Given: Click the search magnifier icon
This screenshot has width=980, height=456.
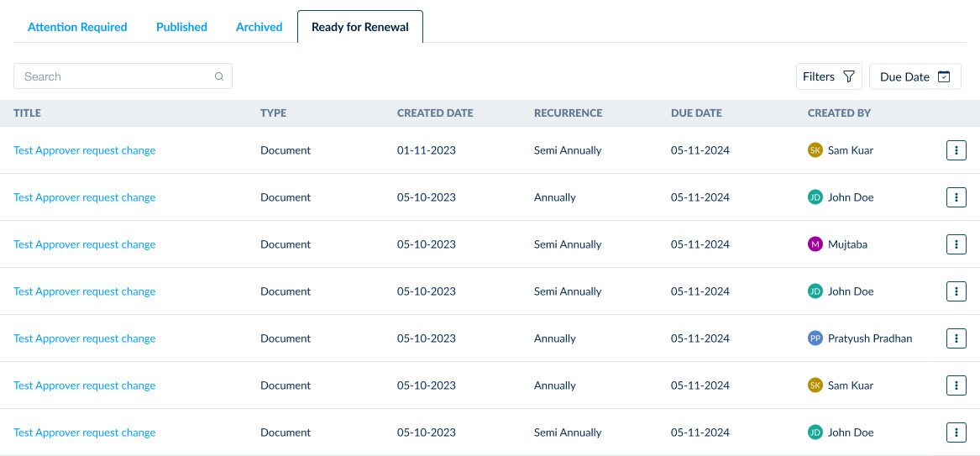Looking at the screenshot, I should pos(219,76).
